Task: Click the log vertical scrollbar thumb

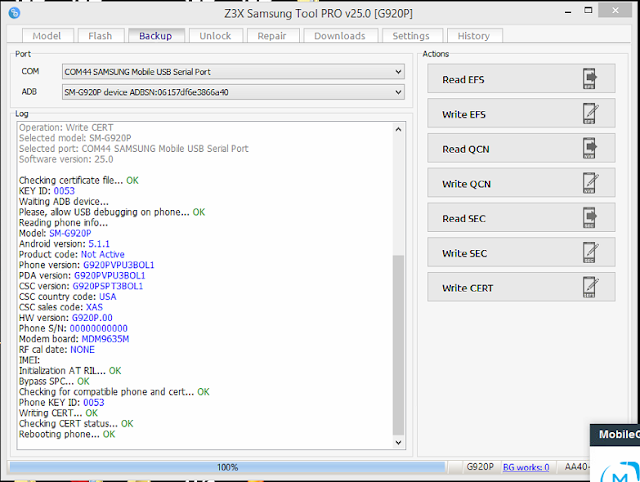Action: tap(398, 345)
